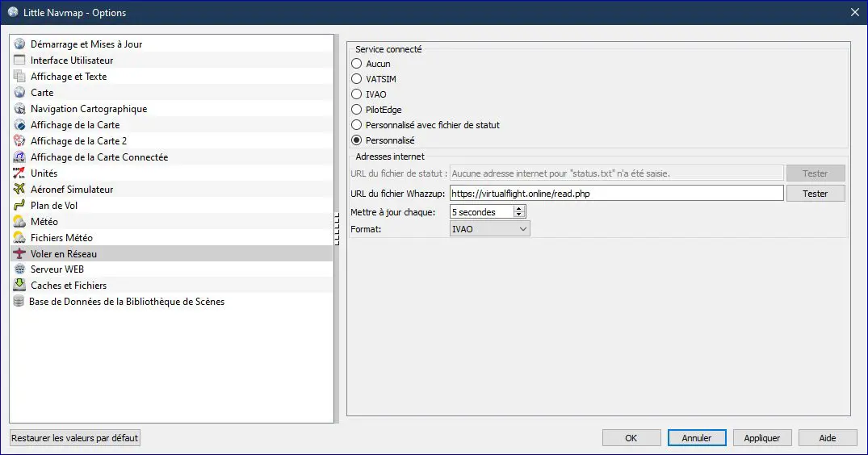This screenshot has width=868, height=455.
Task: Click Tester next to the Whazzup URL
Action: click(x=816, y=194)
